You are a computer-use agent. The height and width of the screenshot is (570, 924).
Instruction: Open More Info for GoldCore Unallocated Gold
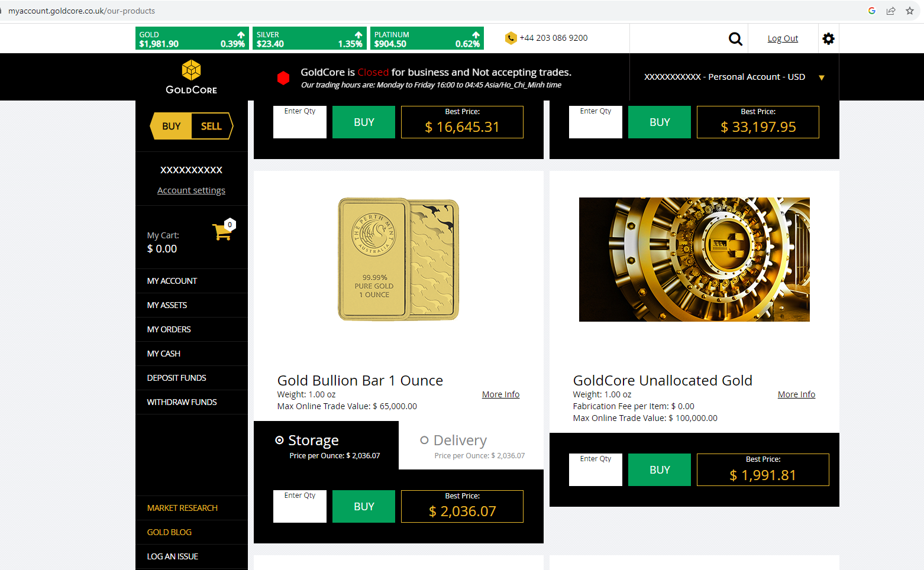796,394
